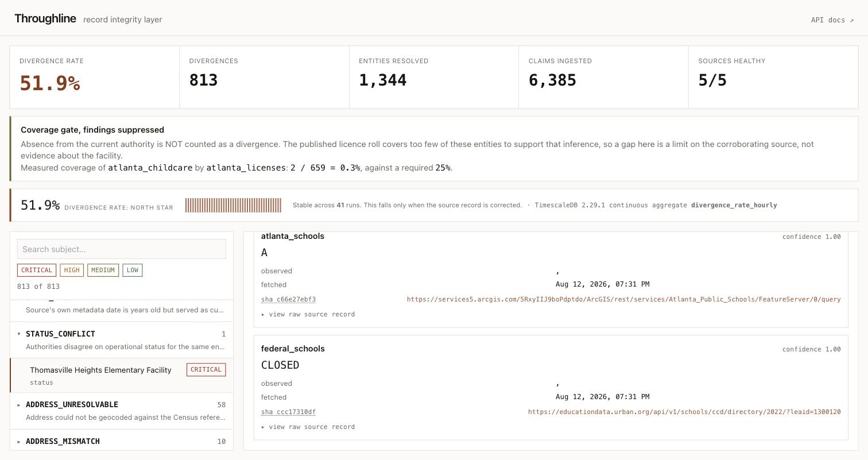
Task: Click the sha_ccc17310df hash
Action: click(288, 412)
